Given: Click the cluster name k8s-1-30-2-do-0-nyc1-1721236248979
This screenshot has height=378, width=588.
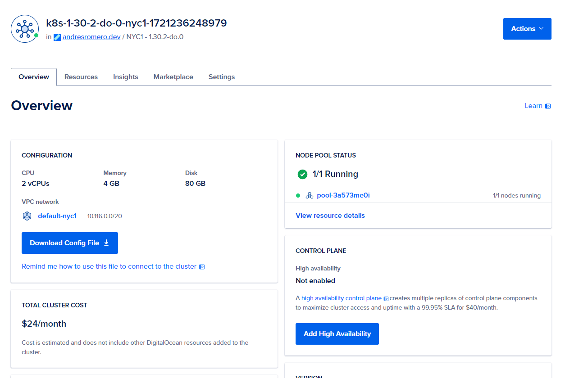Looking at the screenshot, I should pos(137,23).
